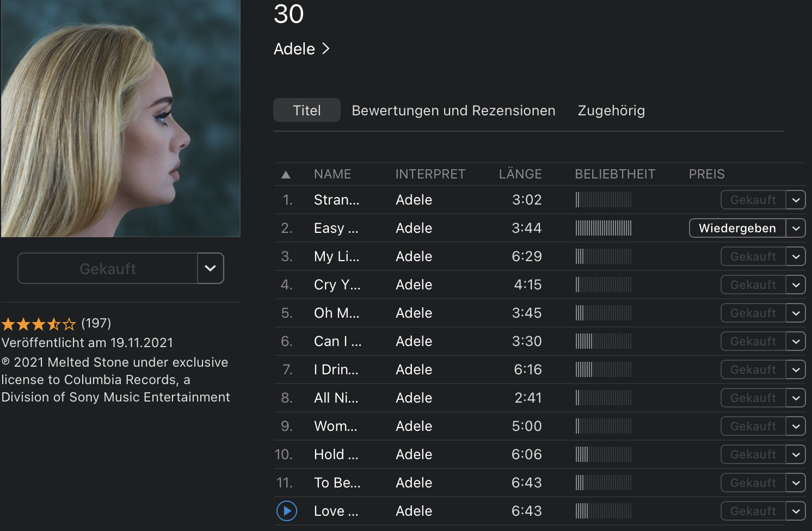This screenshot has height=531, width=812.
Task: Open the Zugehörig tab
Action: (x=611, y=110)
